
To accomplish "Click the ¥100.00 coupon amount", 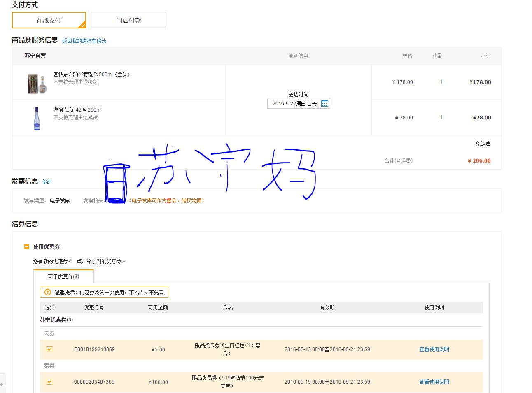I will (158, 382).
